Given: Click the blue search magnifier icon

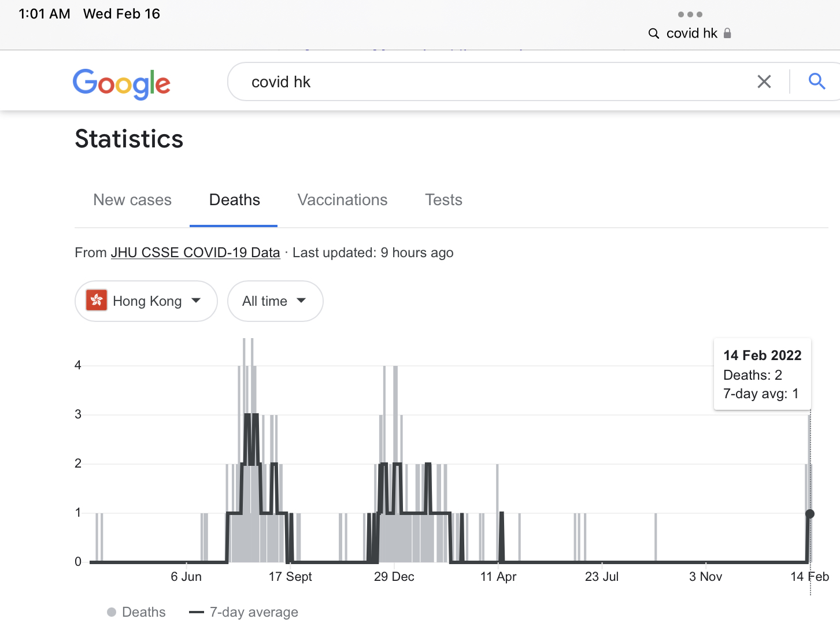Looking at the screenshot, I should tap(816, 81).
